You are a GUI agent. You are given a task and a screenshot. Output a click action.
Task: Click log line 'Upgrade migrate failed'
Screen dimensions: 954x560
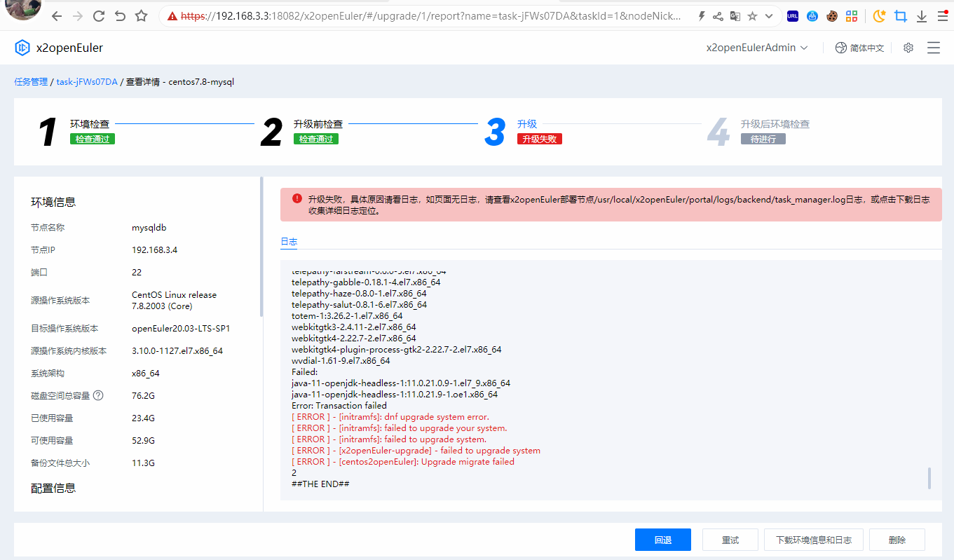click(403, 462)
